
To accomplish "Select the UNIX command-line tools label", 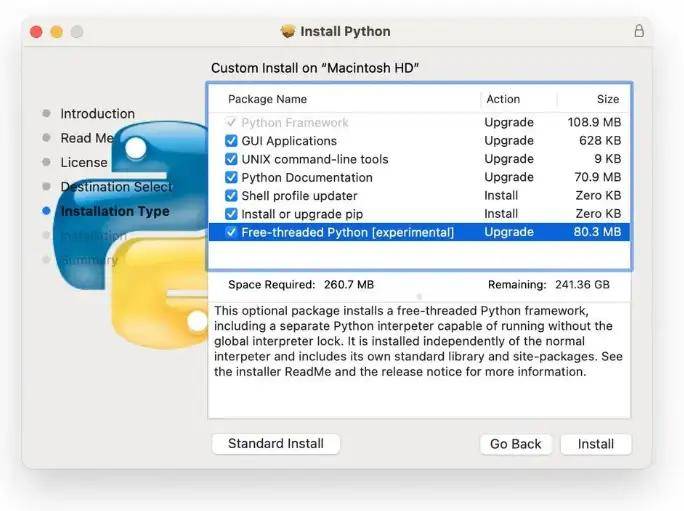I will 315,159.
